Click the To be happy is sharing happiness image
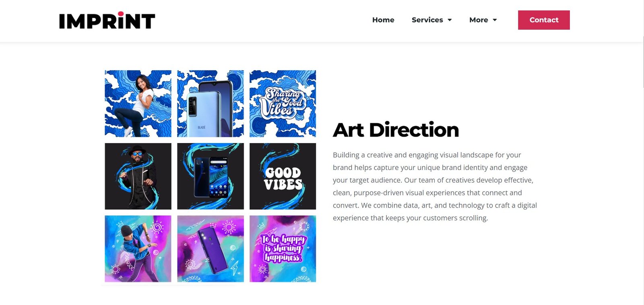 point(283,249)
